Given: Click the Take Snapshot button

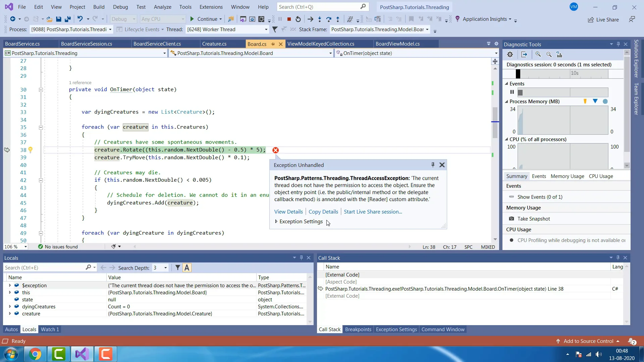Looking at the screenshot, I should (x=534, y=219).
